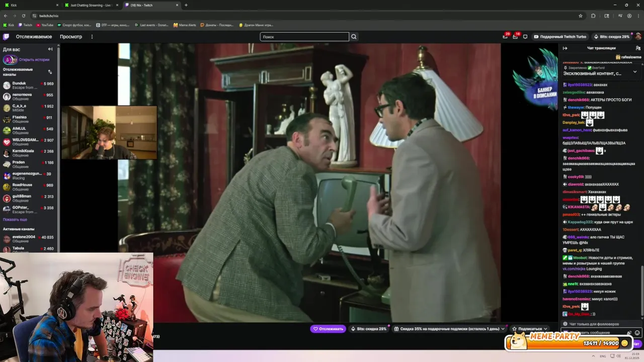
Task: Collapse chat using arrow beside Чат трансляции
Action: [565, 48]
